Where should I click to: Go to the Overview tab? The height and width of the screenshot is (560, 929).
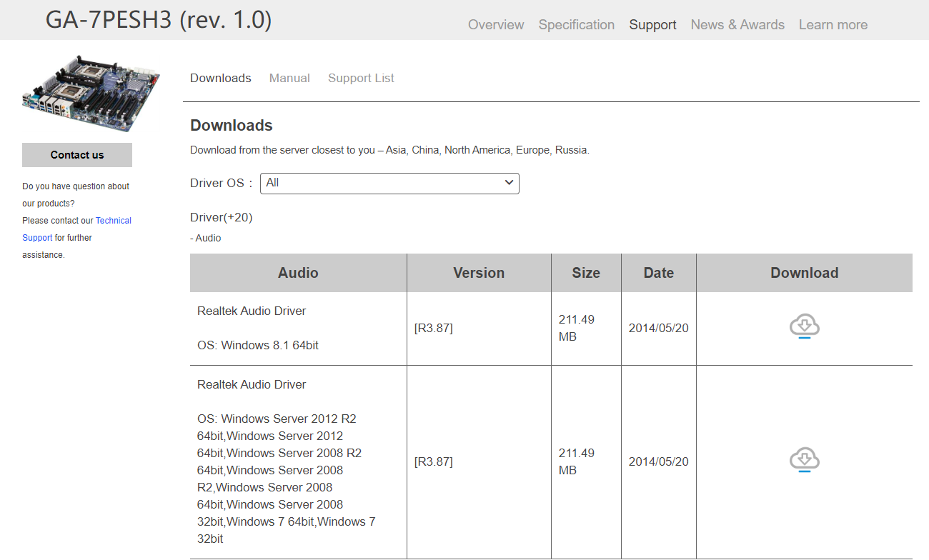click(x=496, y=24)
